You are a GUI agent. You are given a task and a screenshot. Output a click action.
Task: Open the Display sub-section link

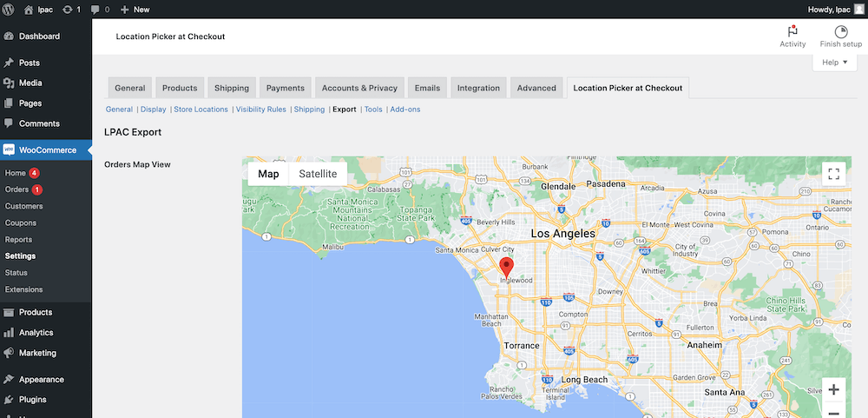point(154,109)
